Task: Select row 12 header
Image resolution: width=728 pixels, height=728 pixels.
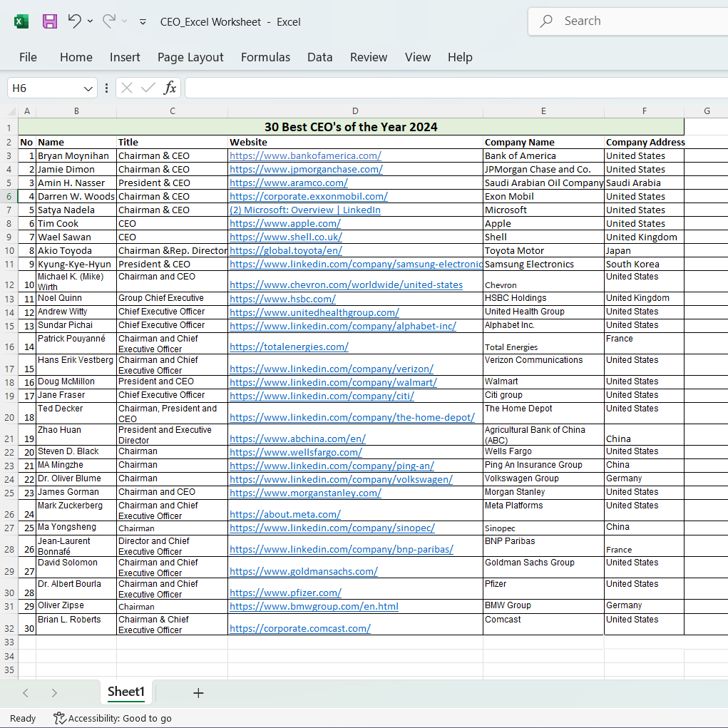Action: pyautogui.click(x=9, y=280)
